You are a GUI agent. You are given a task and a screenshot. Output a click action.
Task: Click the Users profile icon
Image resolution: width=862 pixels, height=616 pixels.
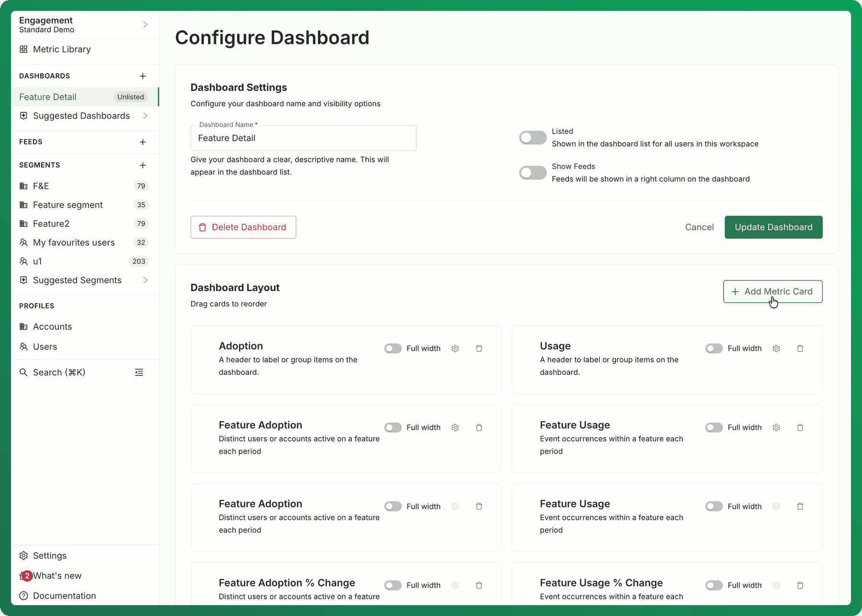23,347
